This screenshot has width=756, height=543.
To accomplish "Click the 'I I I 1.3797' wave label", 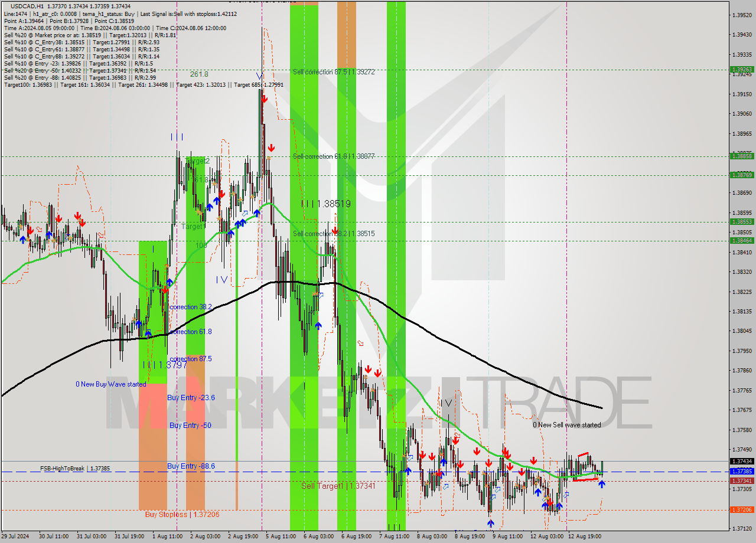I will tap(165, 365).
